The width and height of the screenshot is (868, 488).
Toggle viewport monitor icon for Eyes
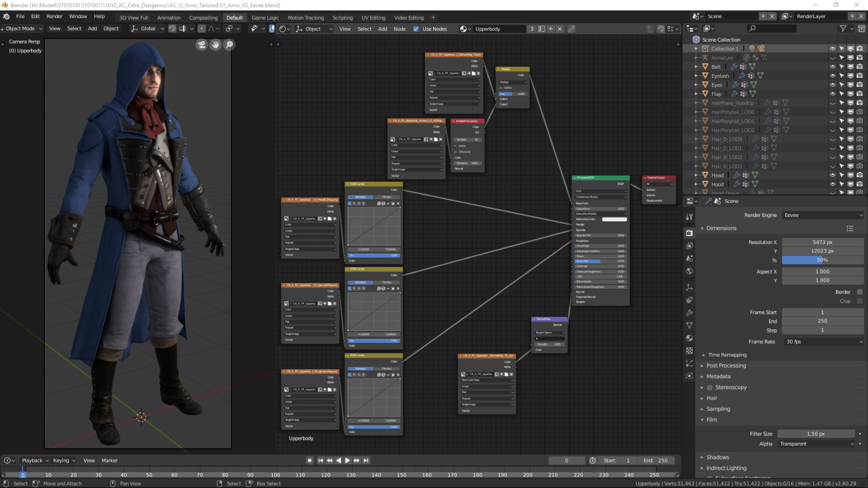[x=850, y=85]
